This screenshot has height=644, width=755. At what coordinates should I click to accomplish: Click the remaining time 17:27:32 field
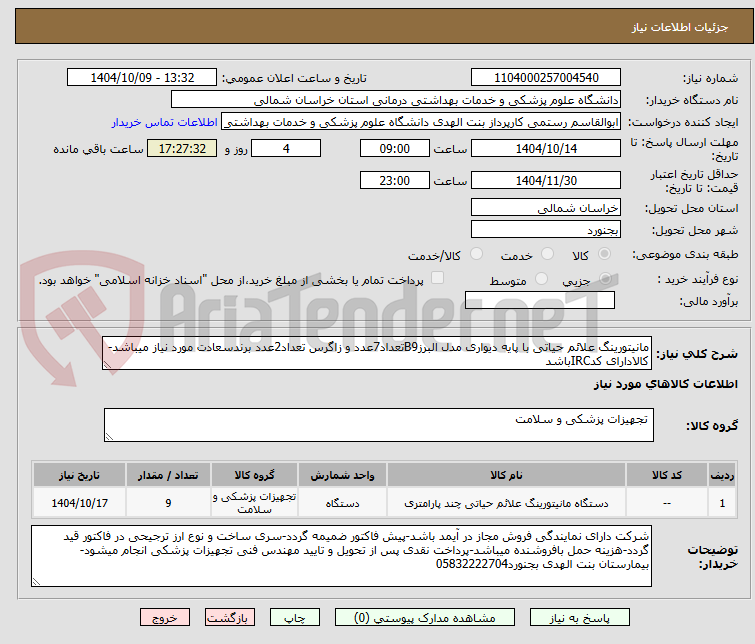tap(182, 148)
